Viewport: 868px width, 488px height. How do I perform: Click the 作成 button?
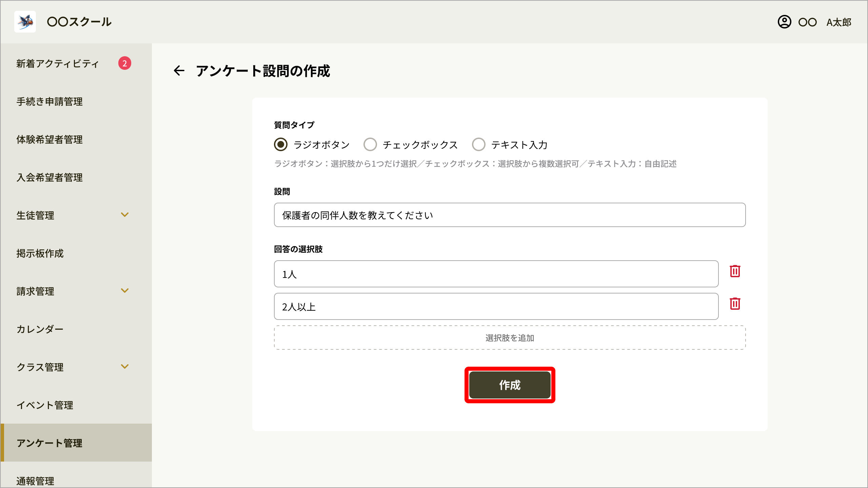coord(510,385)
